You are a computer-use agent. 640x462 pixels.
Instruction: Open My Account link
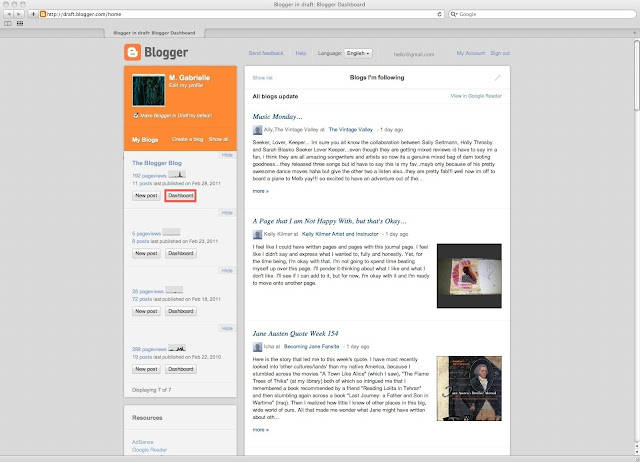point(471,53)
